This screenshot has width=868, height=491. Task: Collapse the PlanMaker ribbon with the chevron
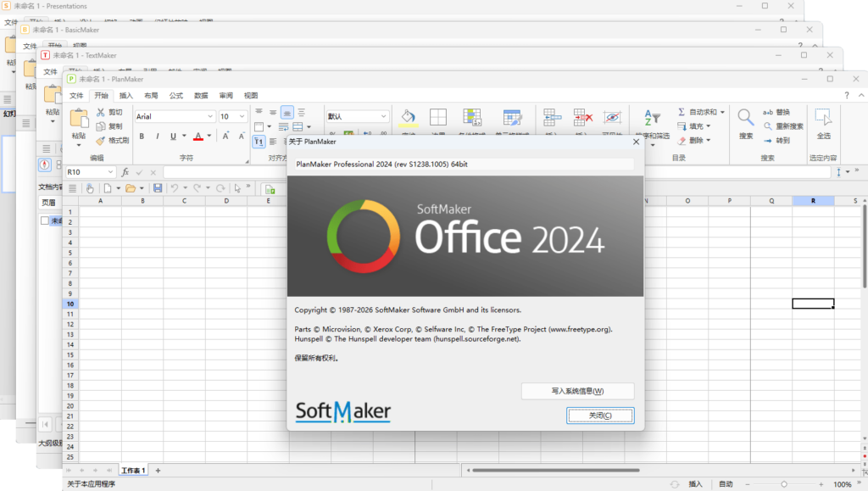point(861,95)
